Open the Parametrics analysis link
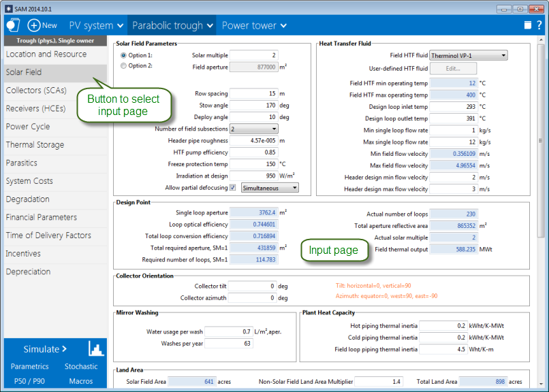The image size is (549, 392). tap(29, 366)
